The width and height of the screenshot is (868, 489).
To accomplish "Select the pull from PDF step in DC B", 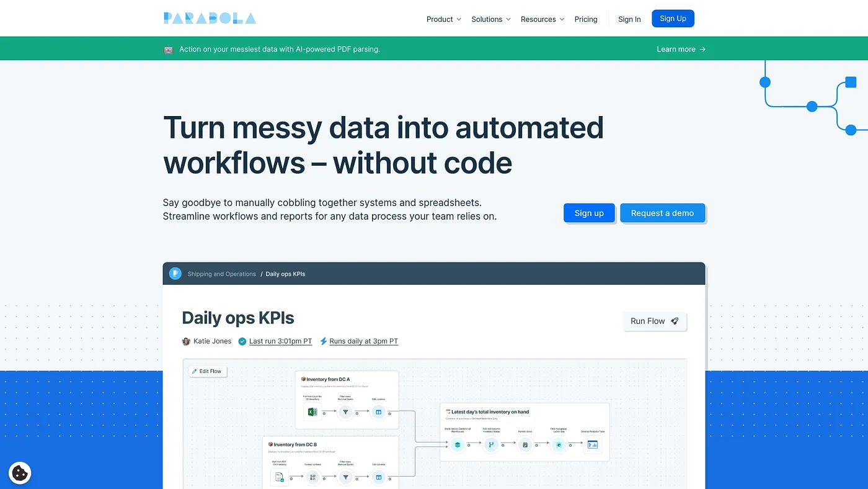I will pyautogui.click(x=279, y=477).
